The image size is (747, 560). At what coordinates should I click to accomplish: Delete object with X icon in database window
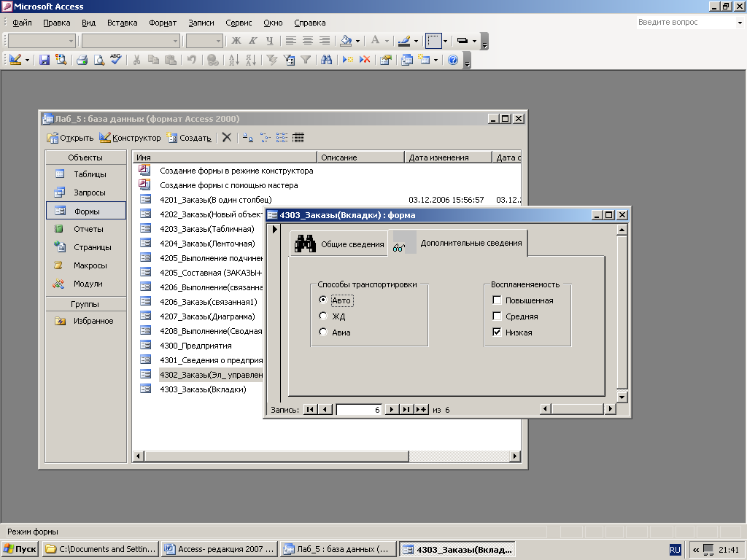coord(227,138)
